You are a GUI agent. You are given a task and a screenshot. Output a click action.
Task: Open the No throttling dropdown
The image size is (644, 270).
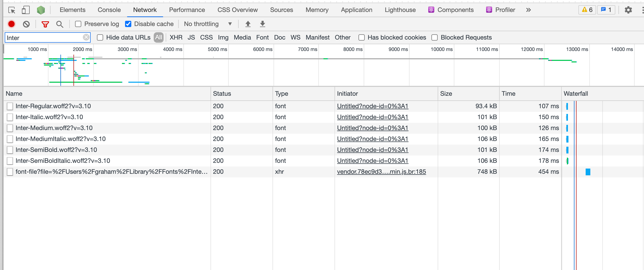[x=208, y=24]
